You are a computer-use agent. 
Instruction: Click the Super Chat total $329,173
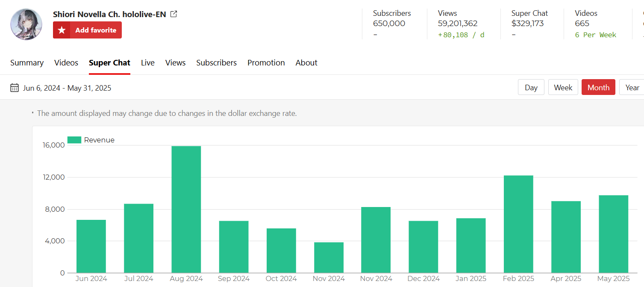tap(527, 24)
